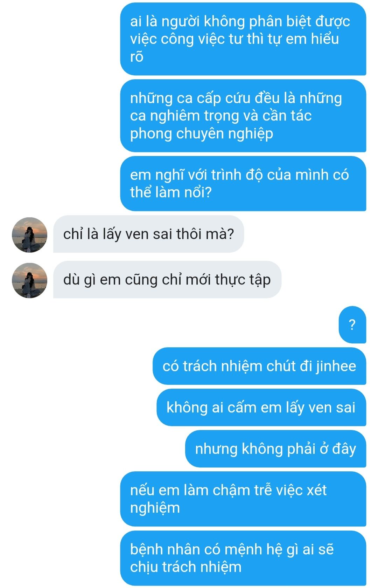Tap received message "chỉ là lấy ven sai thôi mà?"
378x588 pixels.
click(x=148, y=234)
